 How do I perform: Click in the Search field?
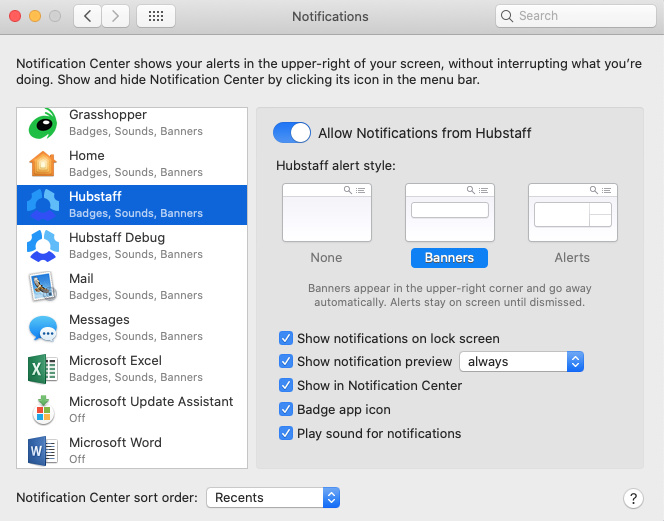[576, 16]
